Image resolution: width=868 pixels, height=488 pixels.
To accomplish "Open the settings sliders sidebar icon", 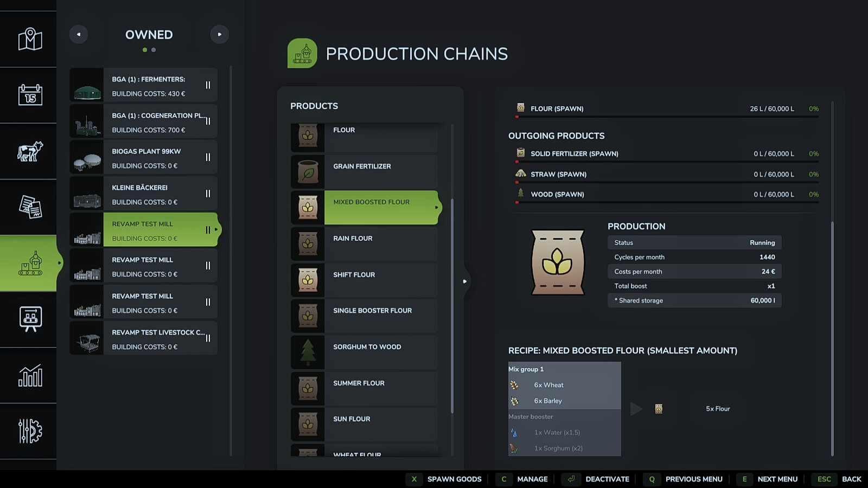I will [30, 431].
